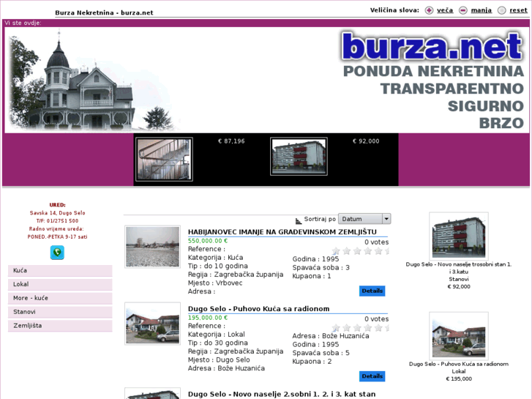Click Details button for Habijanovec listing
Screen dimensions: 532x399
[372, 291]
